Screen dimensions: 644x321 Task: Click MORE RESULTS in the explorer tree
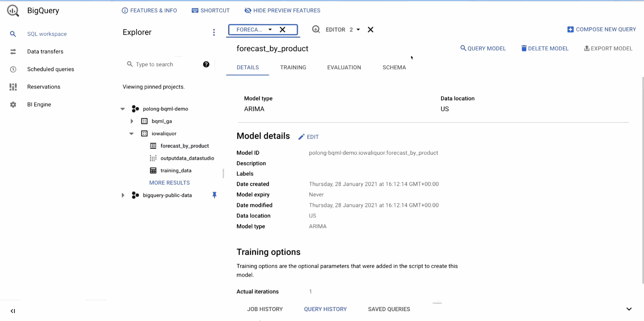pyautogui.click(x=169, y=182)
